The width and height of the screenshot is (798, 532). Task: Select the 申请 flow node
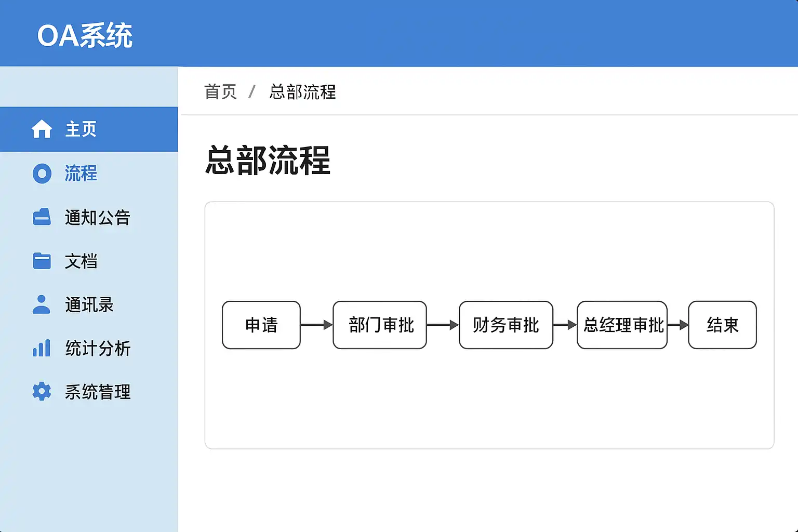(261, 325)
